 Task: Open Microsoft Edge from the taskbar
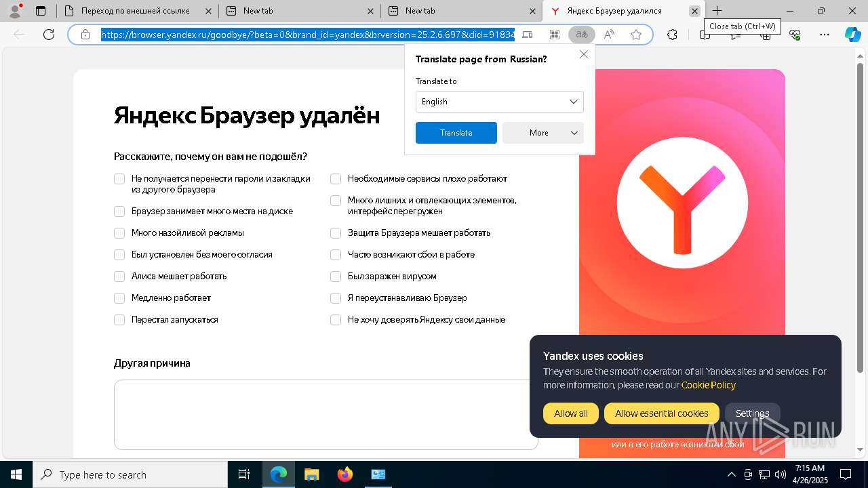click(x=279, y=474)
